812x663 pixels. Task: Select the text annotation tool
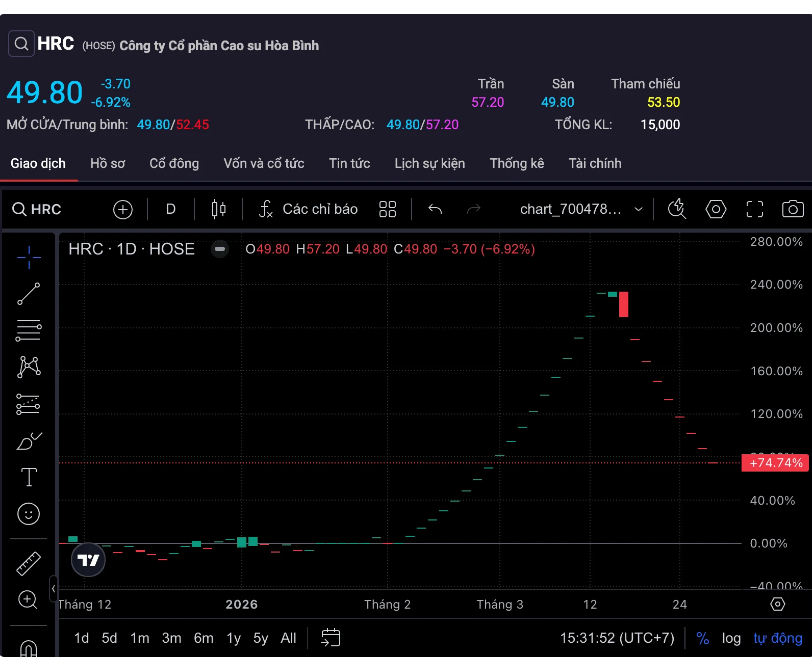coord(29,477)
